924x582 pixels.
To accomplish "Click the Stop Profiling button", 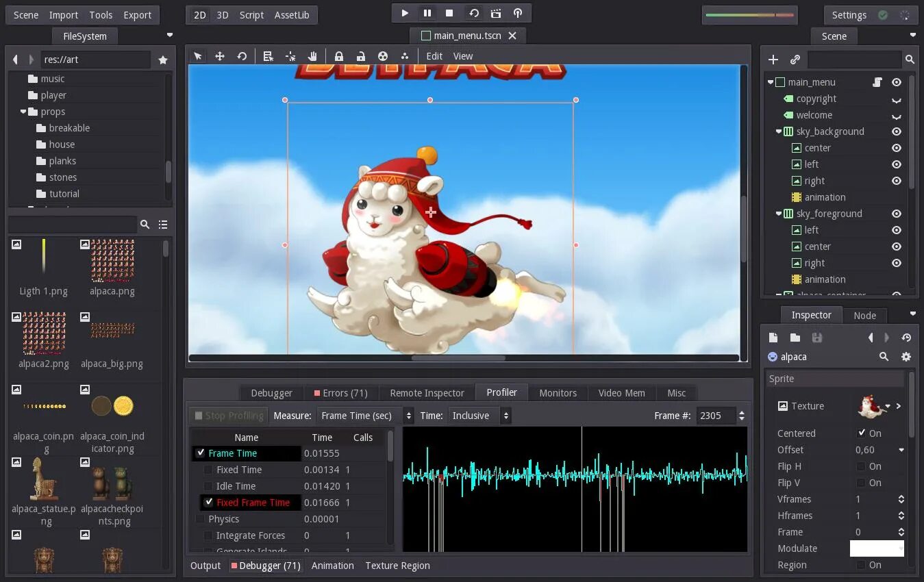I will tap(229, 416).
